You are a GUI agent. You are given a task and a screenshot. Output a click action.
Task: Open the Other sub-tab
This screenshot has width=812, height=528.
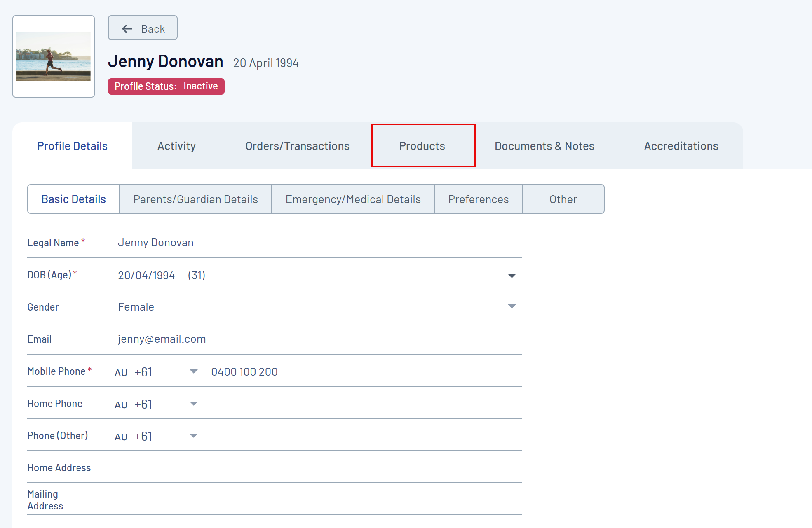click(x=563, y=199)
